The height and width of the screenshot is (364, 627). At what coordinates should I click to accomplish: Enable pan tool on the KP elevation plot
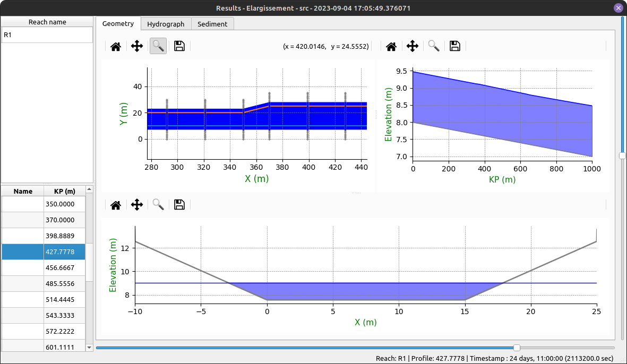(413, 46)
